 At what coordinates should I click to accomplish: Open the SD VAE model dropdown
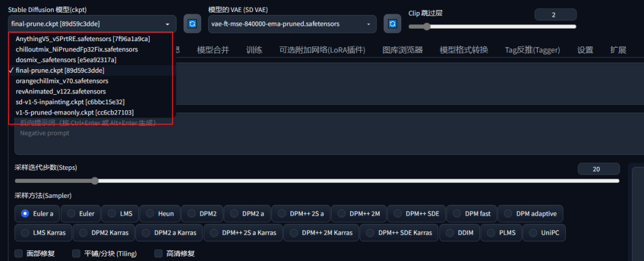[292, 24]
